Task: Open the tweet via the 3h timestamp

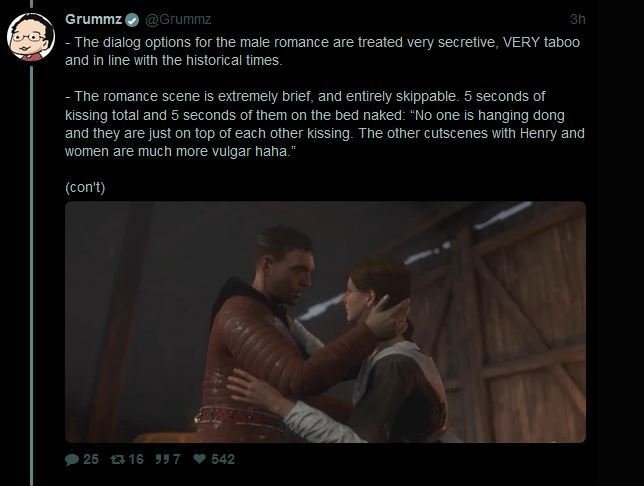Action: (577, 19)
